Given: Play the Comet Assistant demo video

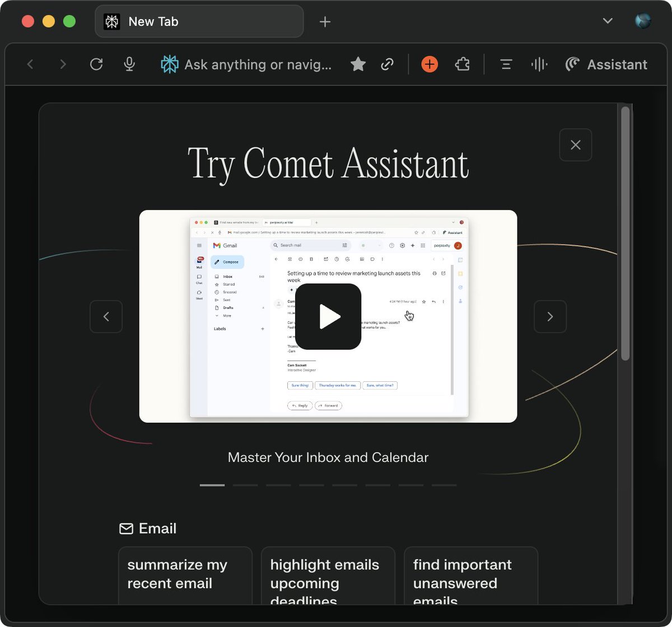Looking at the screenshot, I should coord(328,317).
